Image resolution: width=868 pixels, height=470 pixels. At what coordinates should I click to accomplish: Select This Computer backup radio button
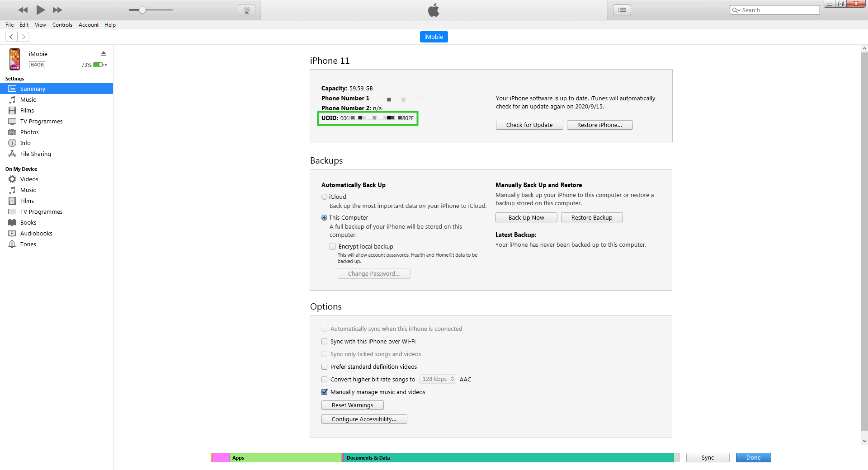[x=324, y=217]
